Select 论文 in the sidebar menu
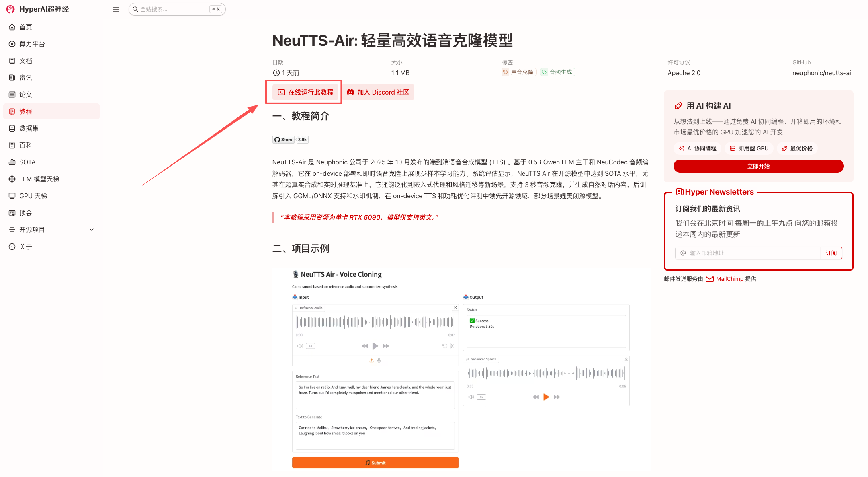 pyautogui.click(x=25, y=95)
